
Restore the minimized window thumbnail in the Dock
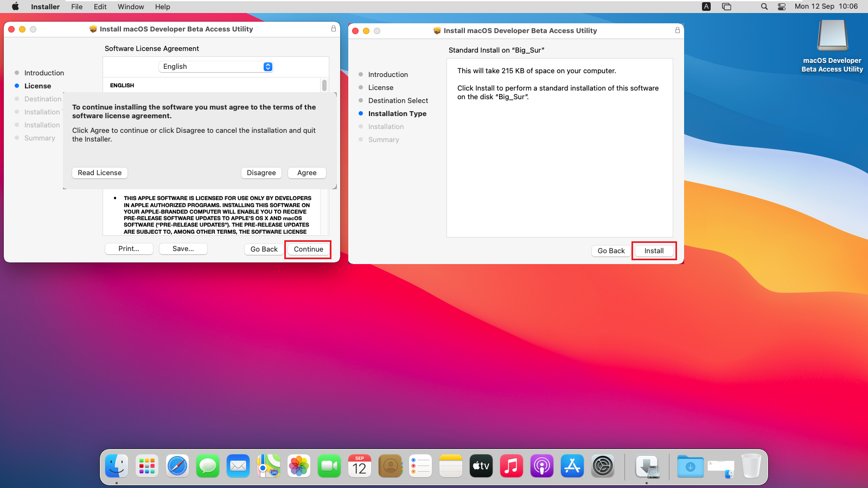(721, 468)
